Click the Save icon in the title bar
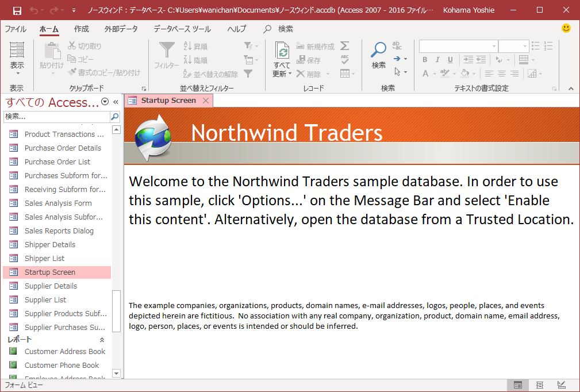Screen dimensions: 580x392 coord(17,10)
